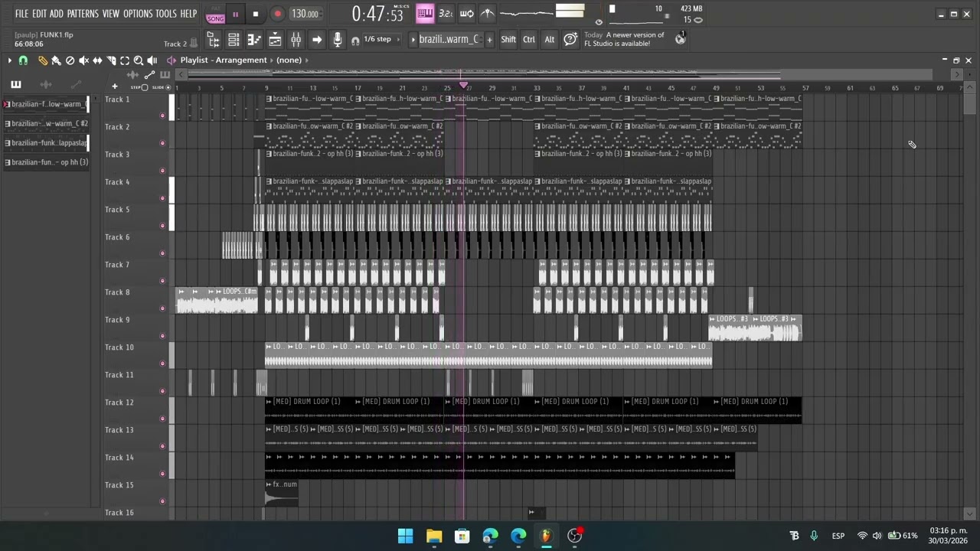
Task: Open the VIEW menu
Action: (111, 14)
